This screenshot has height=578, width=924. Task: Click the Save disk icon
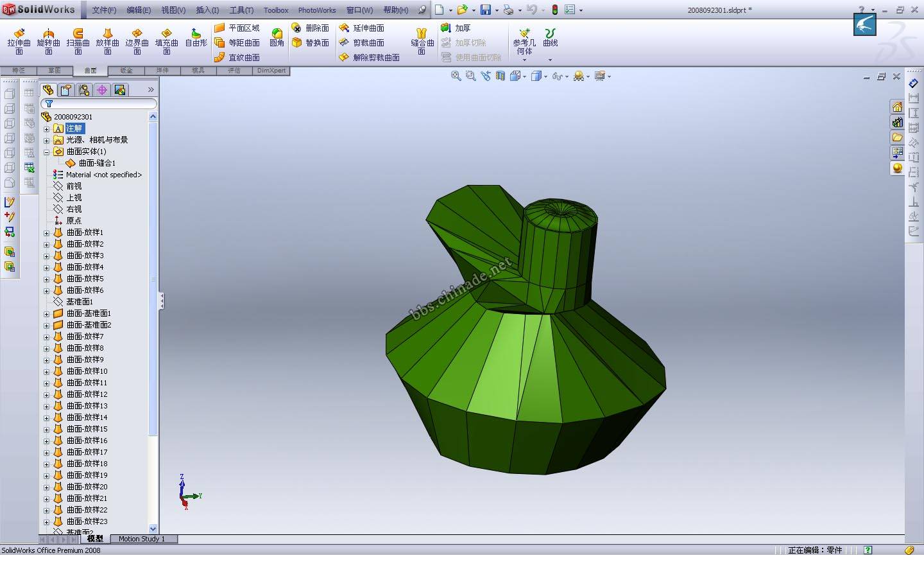(x=486, y=10)
